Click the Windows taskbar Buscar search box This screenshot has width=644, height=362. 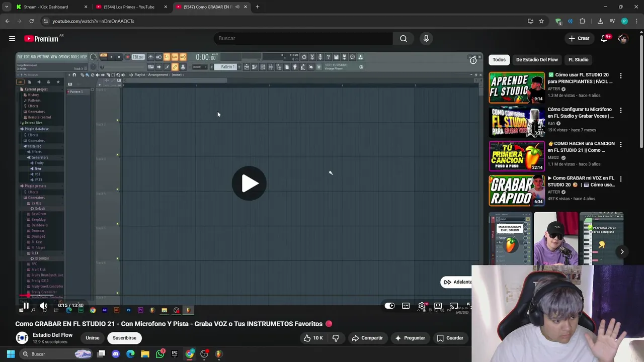click(x=57, y=354)
